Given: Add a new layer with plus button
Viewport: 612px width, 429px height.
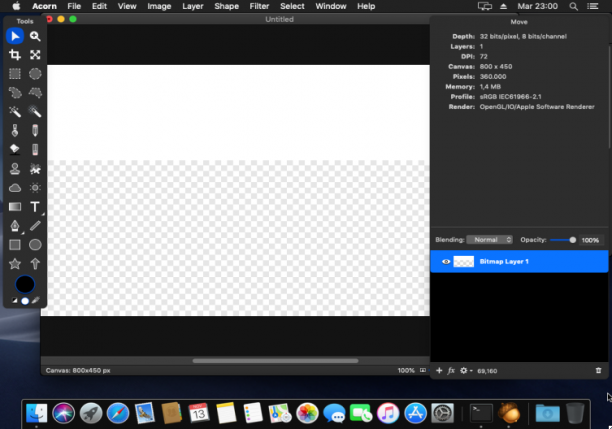Looking at the screenshot, I should 439,370.
